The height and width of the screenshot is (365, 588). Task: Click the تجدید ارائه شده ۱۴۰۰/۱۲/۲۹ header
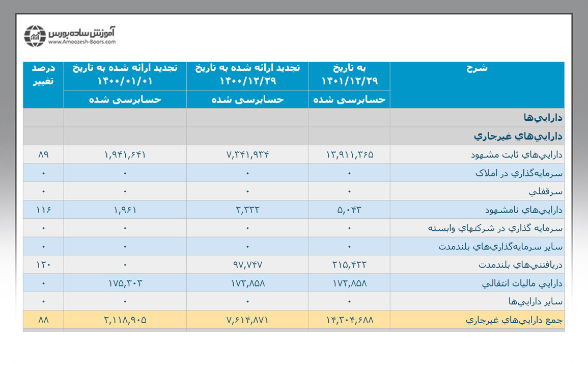247,74
